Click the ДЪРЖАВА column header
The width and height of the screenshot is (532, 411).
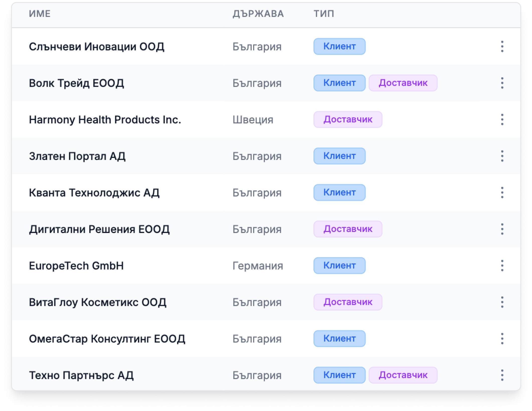pos(258,14)
